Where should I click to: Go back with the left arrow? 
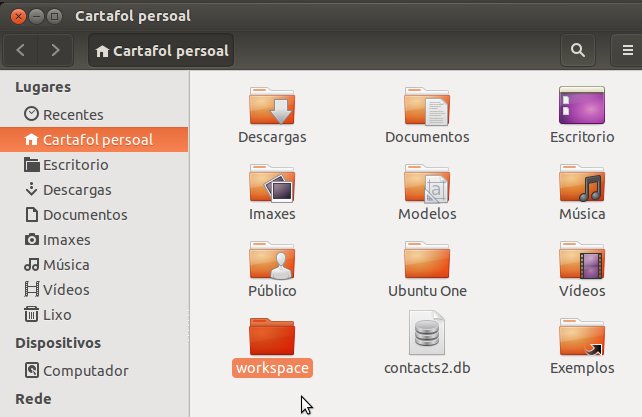pyautogui.click(x=20, y=50)
